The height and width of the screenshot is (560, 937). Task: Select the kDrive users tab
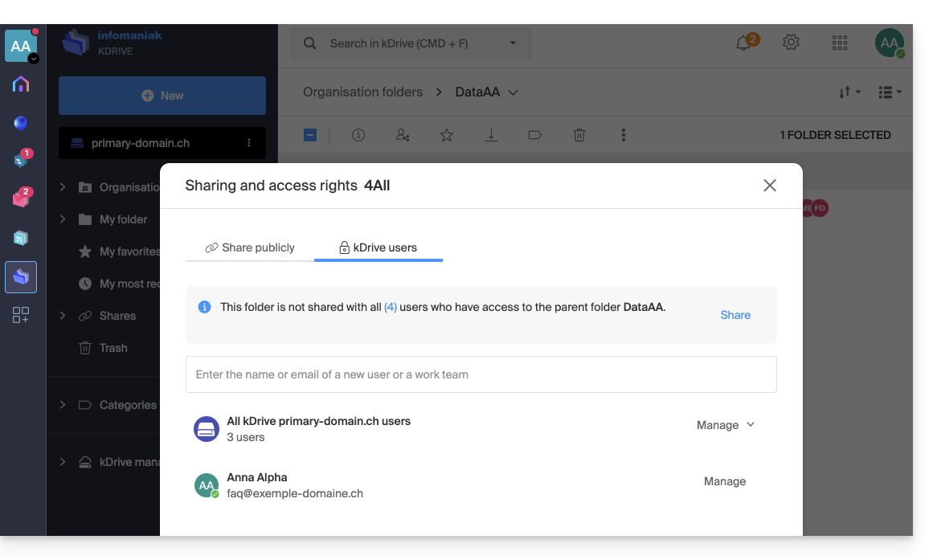tap(378, 247)
